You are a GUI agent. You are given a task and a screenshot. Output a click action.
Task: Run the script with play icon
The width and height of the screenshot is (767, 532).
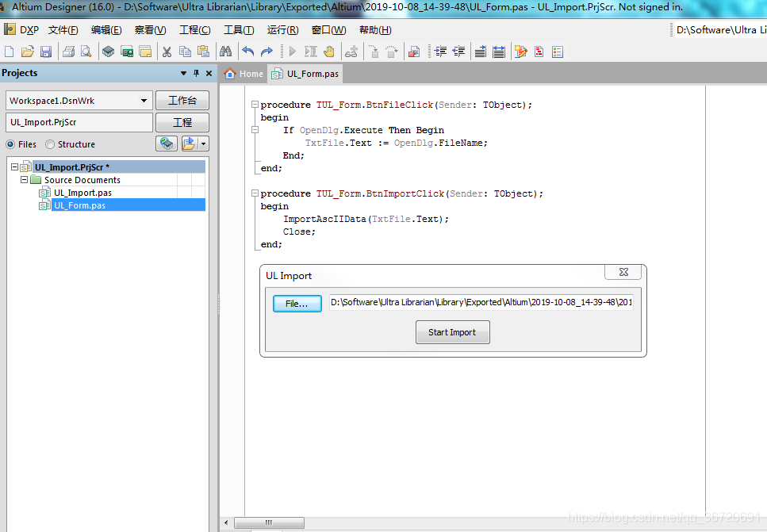293,52
